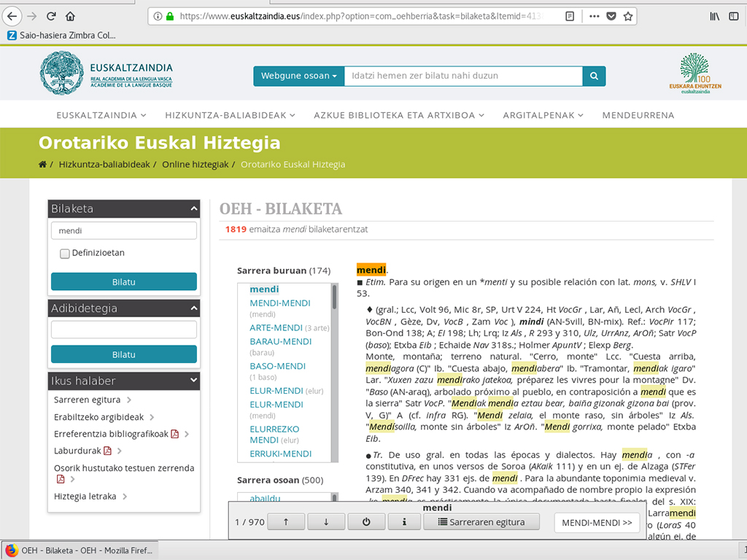Open the Webgune osoan dropdown
Image resolution: width=747 pixels, height=560 pixels.
point(298,76)
